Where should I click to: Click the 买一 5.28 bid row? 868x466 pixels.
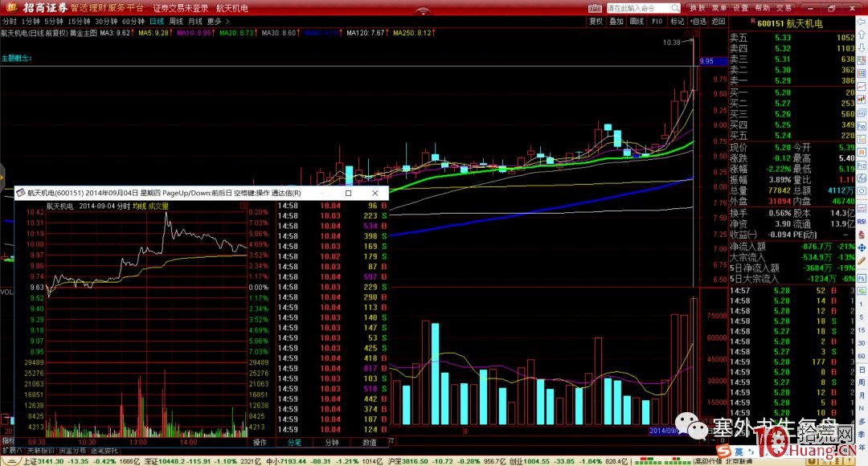(x=792, y=92)
